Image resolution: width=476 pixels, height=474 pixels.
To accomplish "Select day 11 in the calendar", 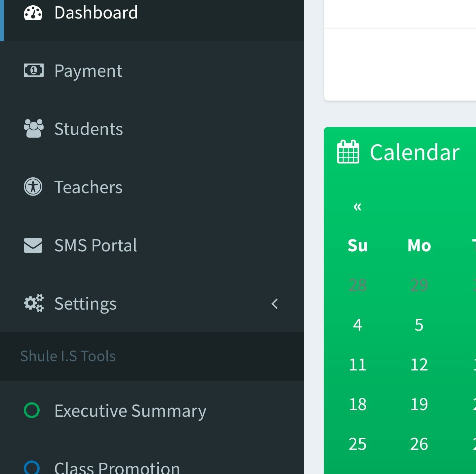I will tap(357, 365).
